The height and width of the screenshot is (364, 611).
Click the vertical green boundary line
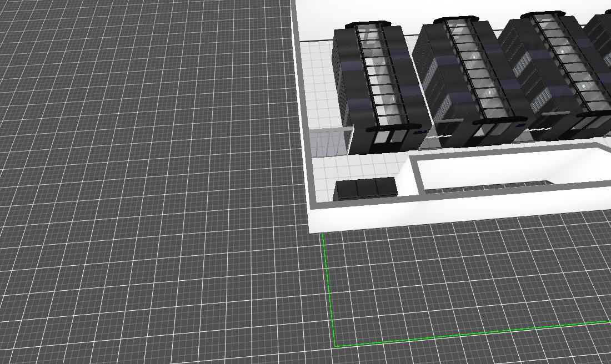328,289
